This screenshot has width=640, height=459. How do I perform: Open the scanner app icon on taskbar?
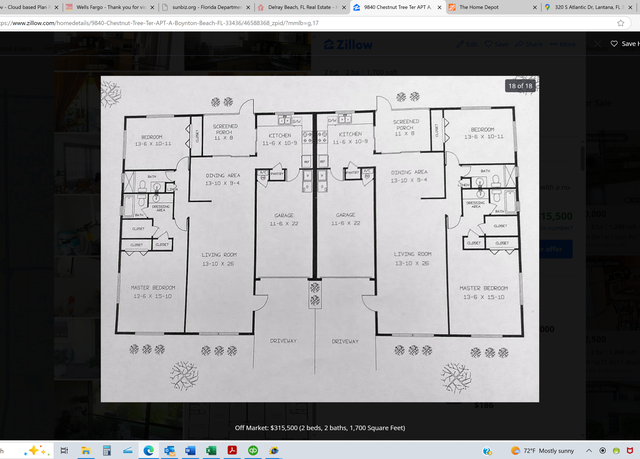[x=128, y=450]
